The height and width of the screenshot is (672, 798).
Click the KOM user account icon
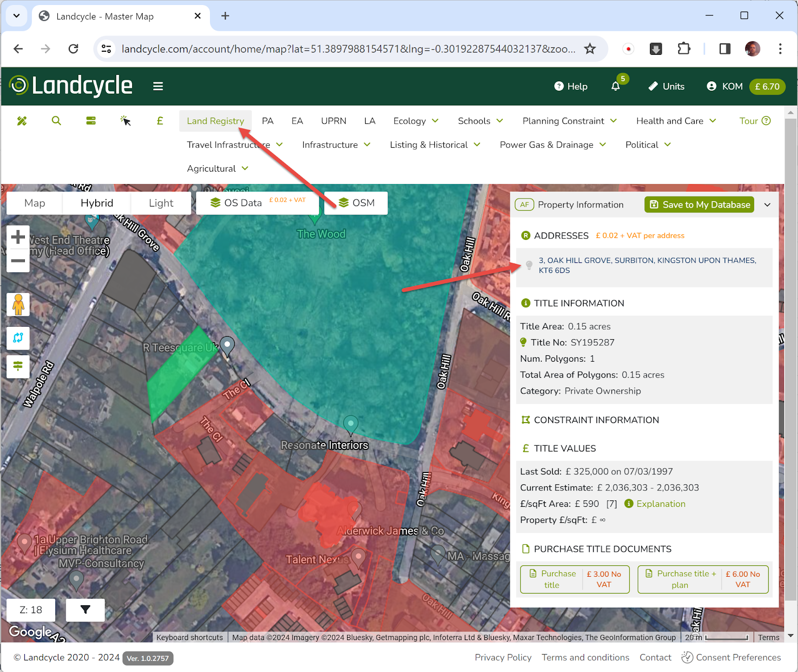(x=712, y=86)
